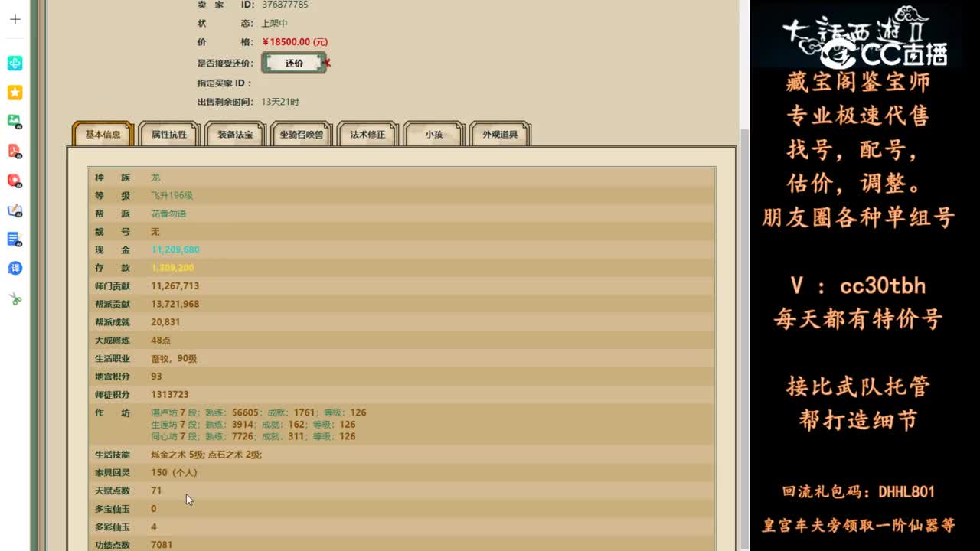Open the AI writing notepad icon
Image resolution: width=980 pixels, height=551 pixels.
point(15,210)
